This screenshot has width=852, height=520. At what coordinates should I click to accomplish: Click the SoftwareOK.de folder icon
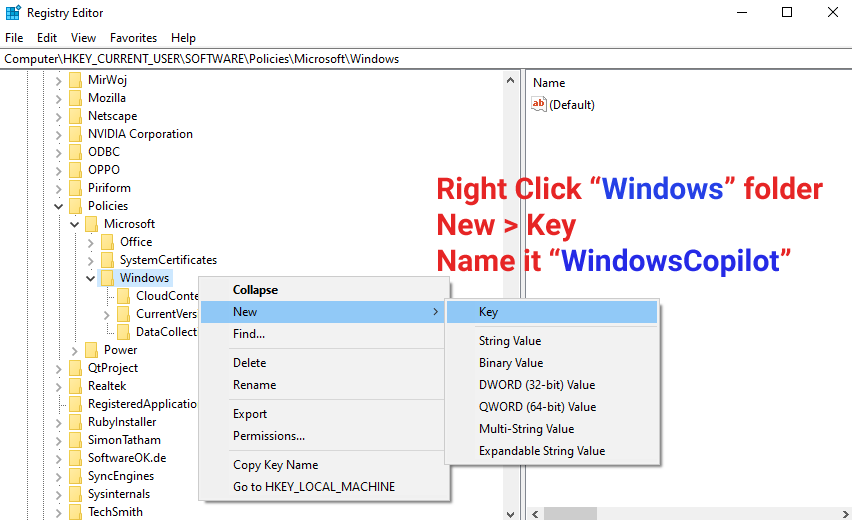point(76,458)
